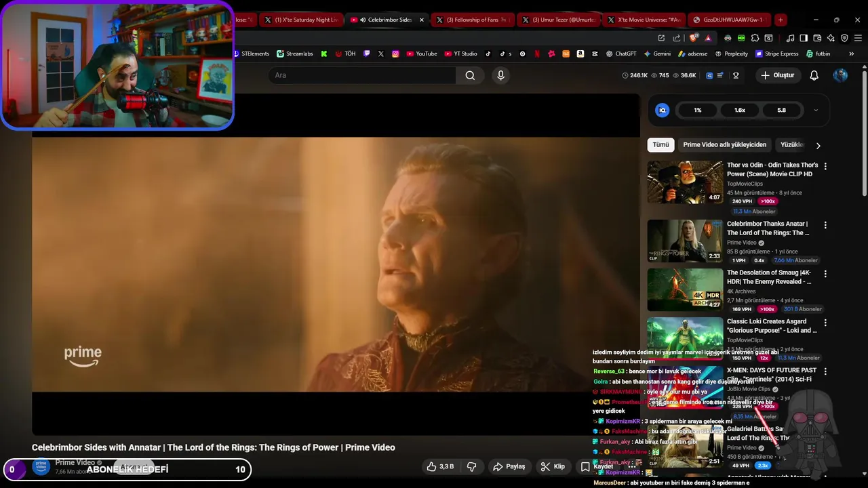Like the video showing 3,3 B
This screenshot has height=488, width=868.
pyautogui.click(x=439, y=466)
